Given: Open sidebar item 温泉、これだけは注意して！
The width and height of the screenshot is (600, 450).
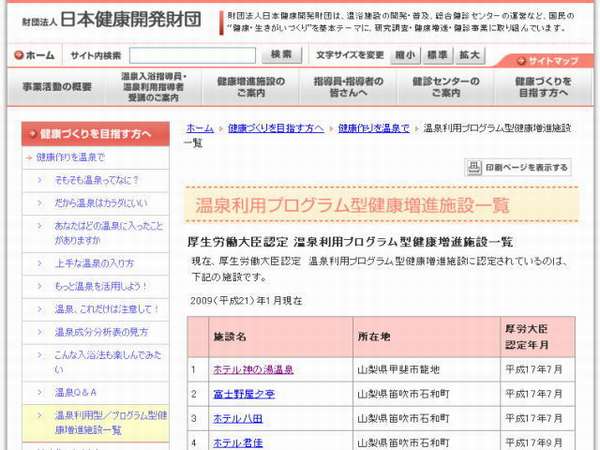Looking at the screenshot, I should point(107,309).
